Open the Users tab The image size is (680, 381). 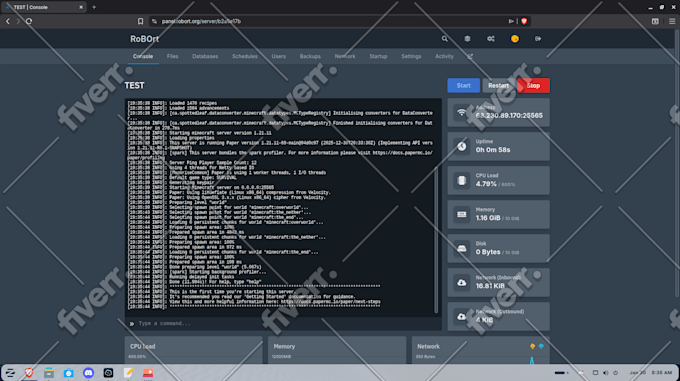pos(278,56)
